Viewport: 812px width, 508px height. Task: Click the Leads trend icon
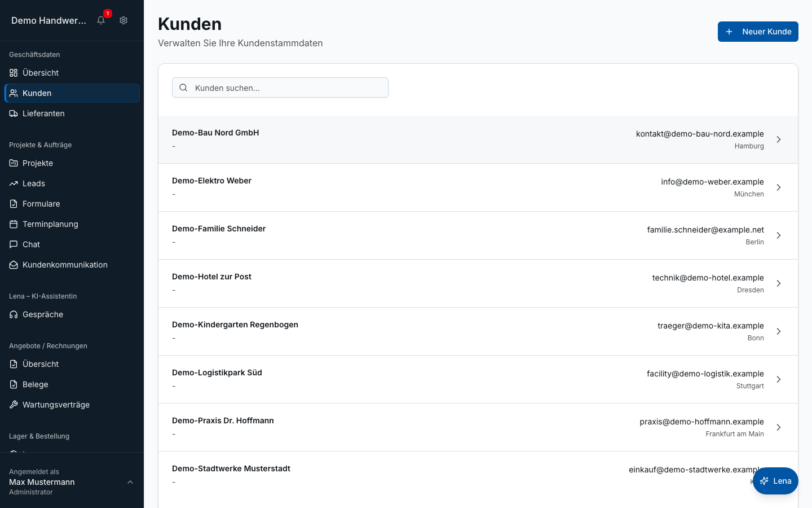(14, 183)
